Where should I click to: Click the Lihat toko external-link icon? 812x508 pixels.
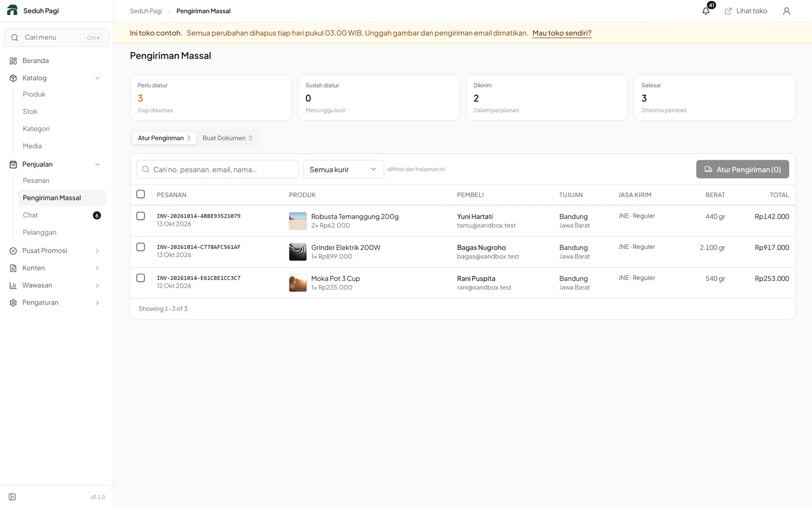728,11
